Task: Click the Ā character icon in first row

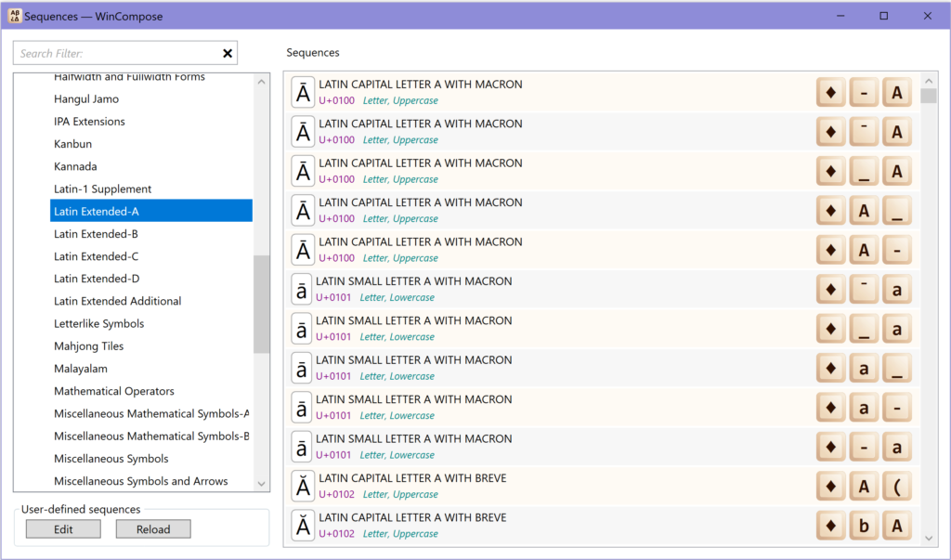Action: pyautogui.click(x=303, y=93)
